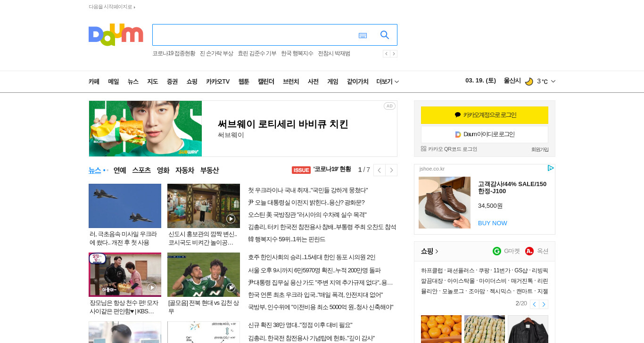
Task: Click the 11번가 shopping mall link
Action: pos(501,270)
